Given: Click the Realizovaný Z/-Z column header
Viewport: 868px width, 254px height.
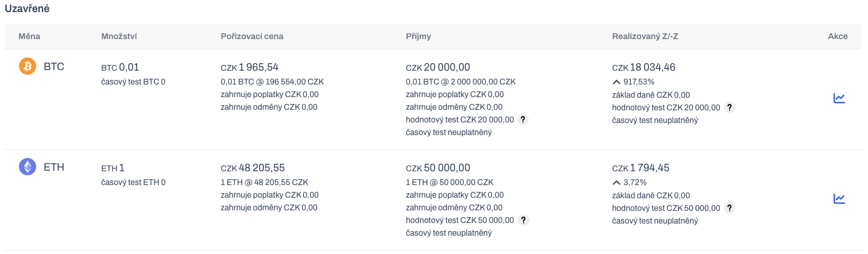Looking at the screenshot, I should (645, 36).
